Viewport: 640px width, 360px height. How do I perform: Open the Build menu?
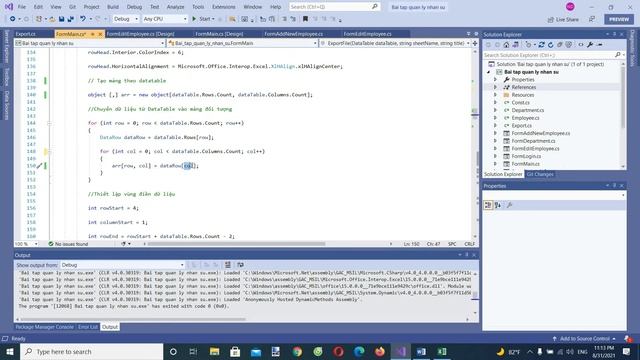[113, 7]
